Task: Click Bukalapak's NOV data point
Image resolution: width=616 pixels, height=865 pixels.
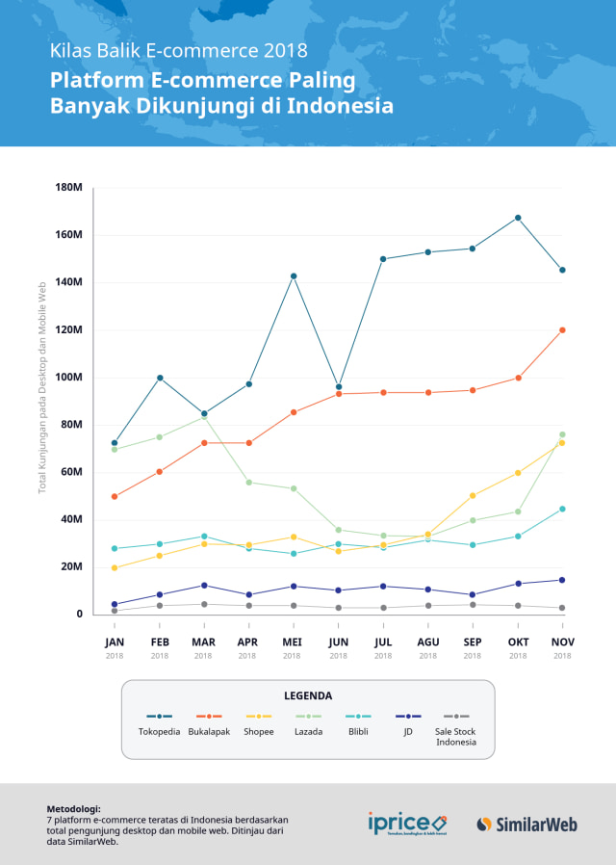Action: click(562, 329)
